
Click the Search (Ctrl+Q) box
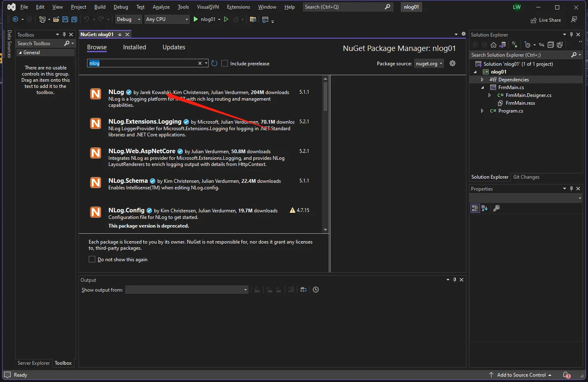[348, 7]
